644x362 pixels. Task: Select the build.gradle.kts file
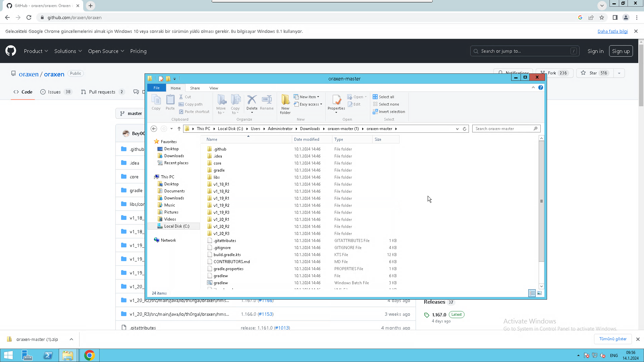click(227, 255)
